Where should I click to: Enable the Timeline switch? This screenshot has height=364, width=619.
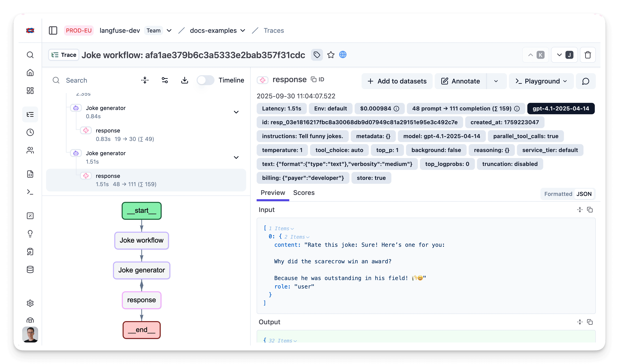(x=205, y=80)
